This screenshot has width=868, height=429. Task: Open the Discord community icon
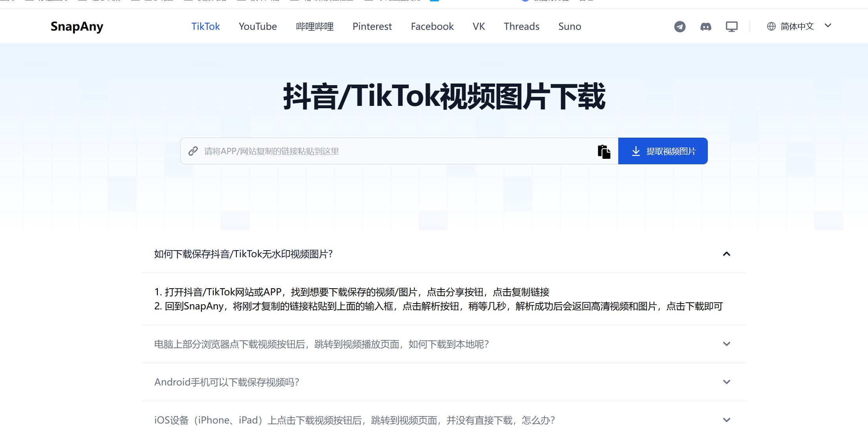pos(705,26)
